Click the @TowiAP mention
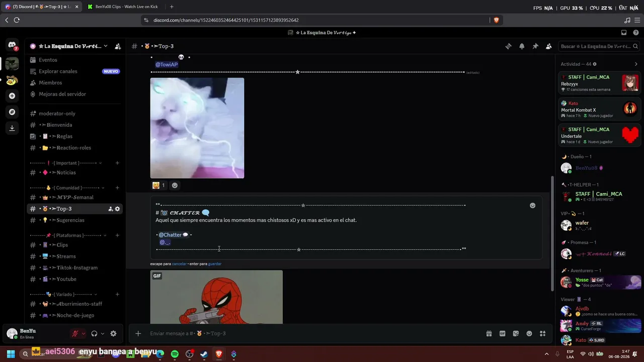The width and height of the screenshot is (644, 362). tap(167, 64)
